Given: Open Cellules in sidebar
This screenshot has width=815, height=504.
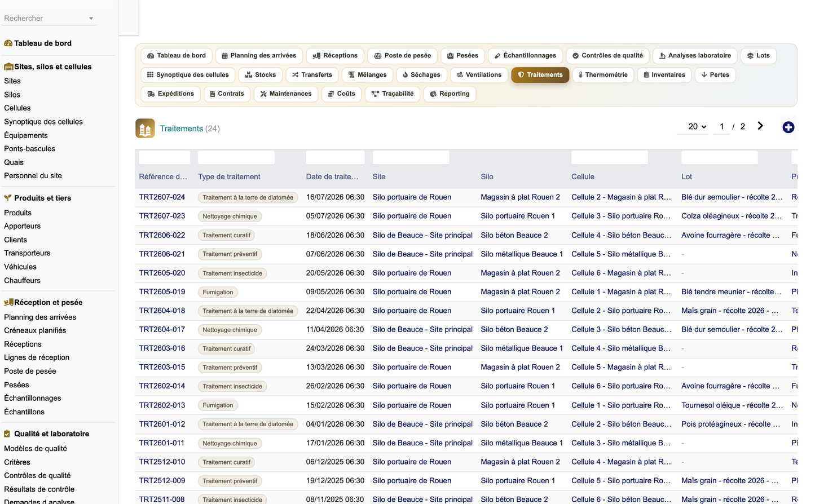Looking at the screenshot, I should (17, 108).
